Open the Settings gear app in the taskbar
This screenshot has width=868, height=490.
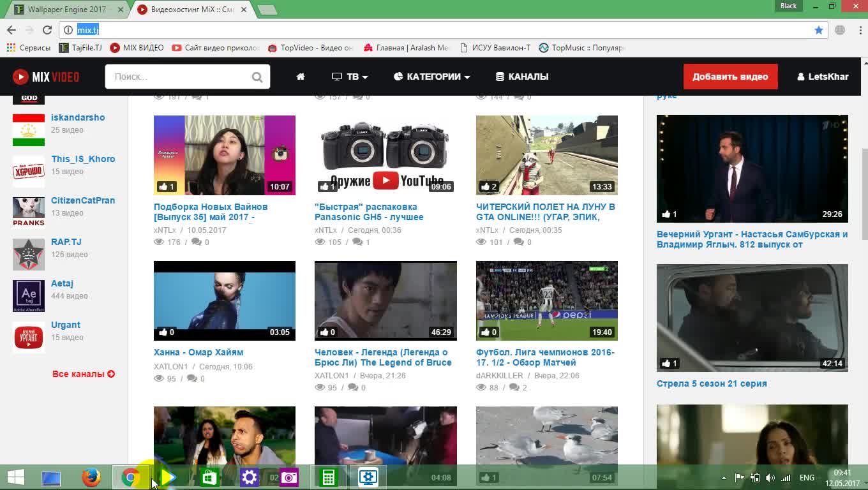249,477
